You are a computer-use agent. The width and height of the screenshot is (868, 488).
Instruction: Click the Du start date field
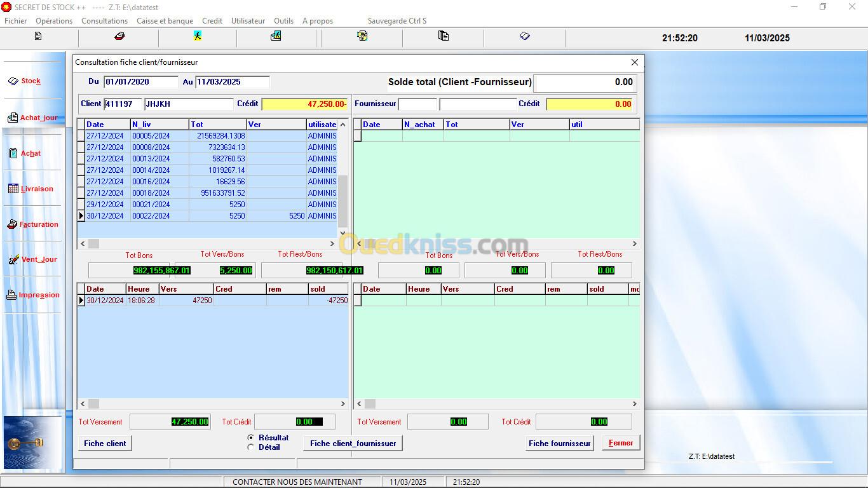[x=141, y=82]
